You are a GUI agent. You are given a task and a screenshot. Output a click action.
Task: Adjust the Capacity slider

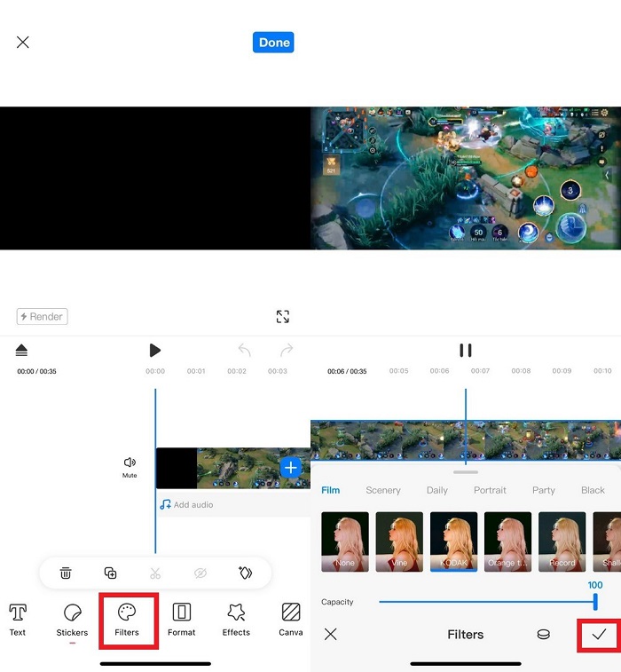pyautogui.click(x=594, y=602)
